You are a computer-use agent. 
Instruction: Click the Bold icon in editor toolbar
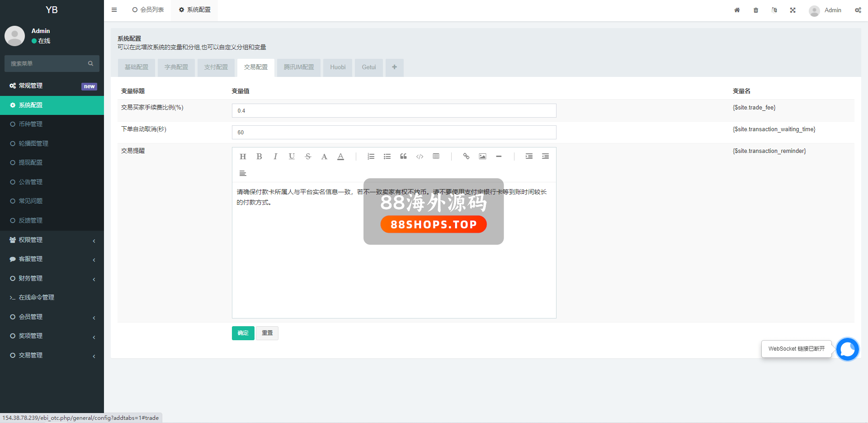259,157
